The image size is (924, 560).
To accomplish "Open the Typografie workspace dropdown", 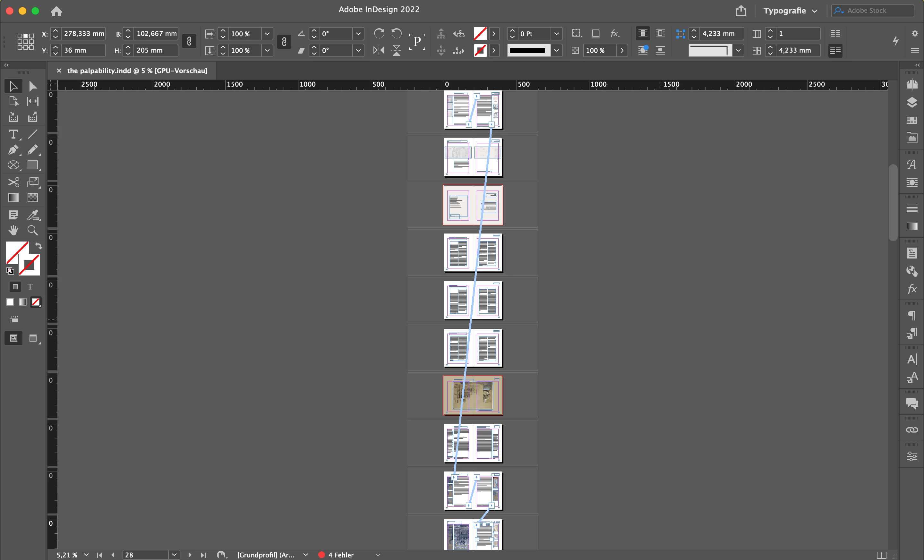I will click(x=790, y=11).
